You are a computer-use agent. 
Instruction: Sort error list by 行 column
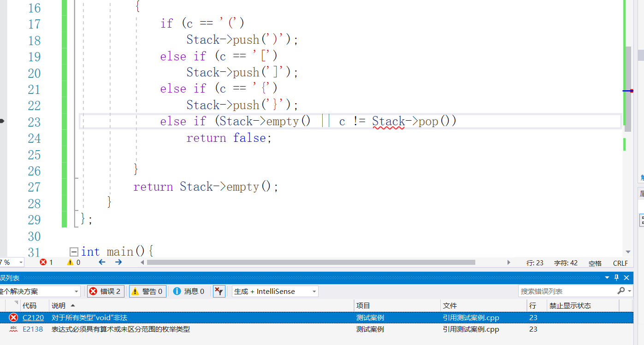pos(537,305)
